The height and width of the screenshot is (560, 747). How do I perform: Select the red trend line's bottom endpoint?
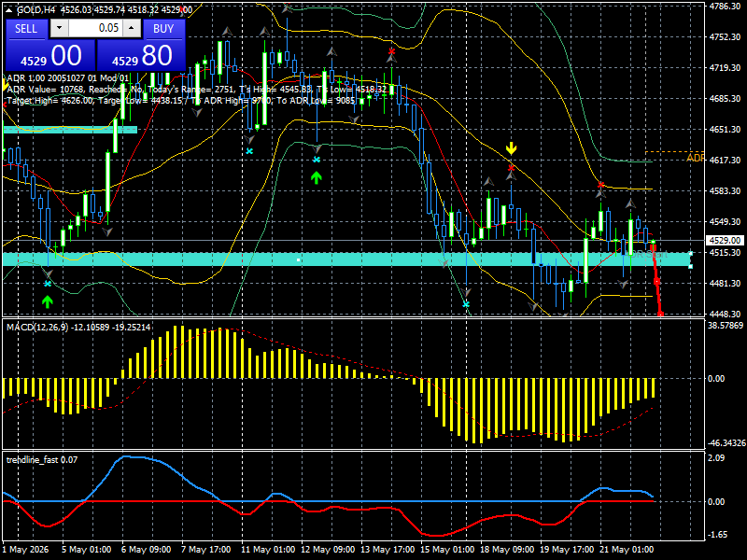point(661,314)
